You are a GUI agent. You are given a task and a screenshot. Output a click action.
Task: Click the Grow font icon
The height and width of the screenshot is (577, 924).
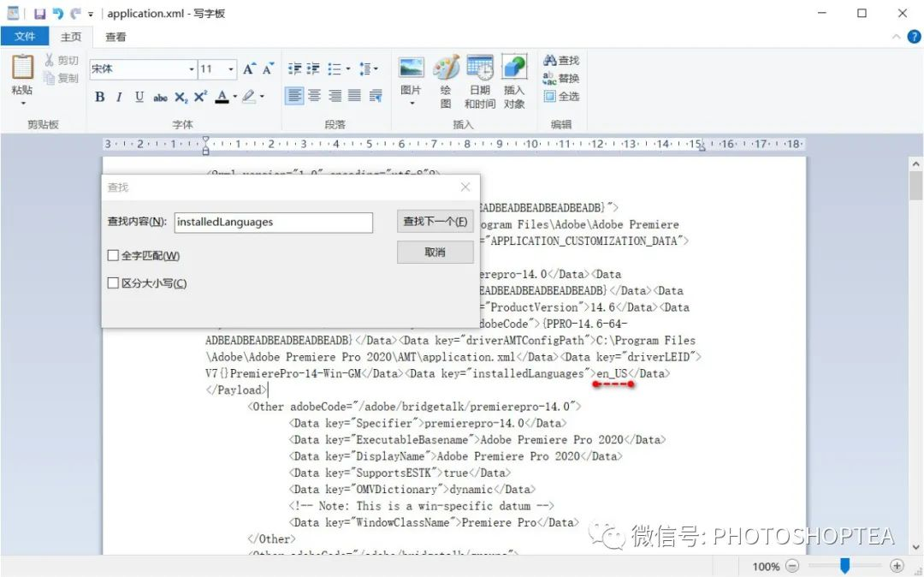[x=249, y=69]
